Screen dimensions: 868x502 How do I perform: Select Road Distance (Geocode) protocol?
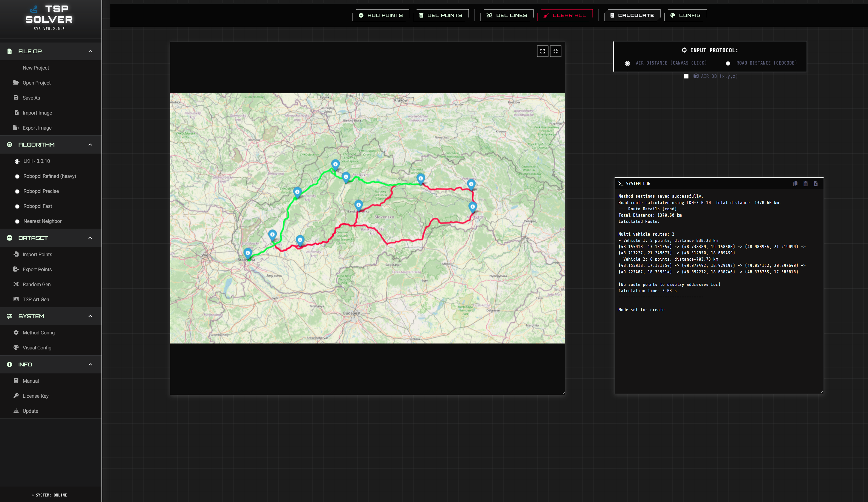[x=728, y=63]
